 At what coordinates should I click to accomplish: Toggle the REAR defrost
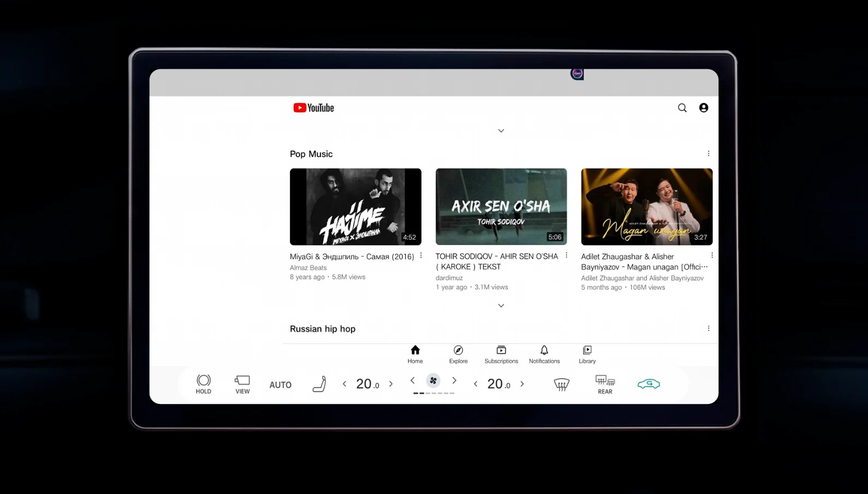(605, 384)
